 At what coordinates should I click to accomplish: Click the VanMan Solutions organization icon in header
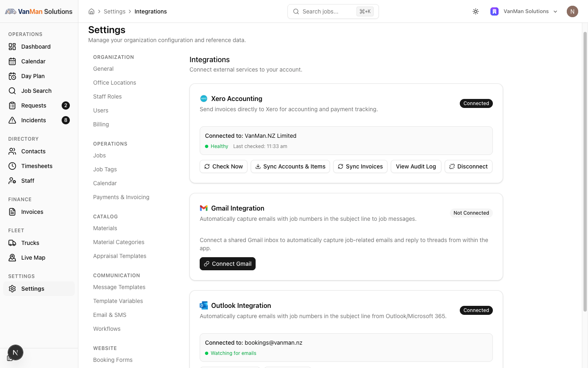point(494,11)
